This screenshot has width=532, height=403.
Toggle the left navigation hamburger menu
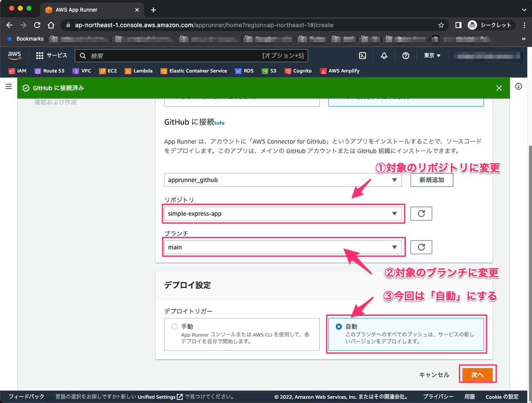[8, 86]
